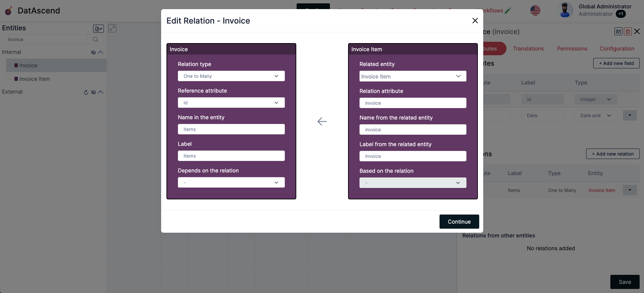Open the Invoice Item entity link
644x293 pixels.
[x=602, y=190]
